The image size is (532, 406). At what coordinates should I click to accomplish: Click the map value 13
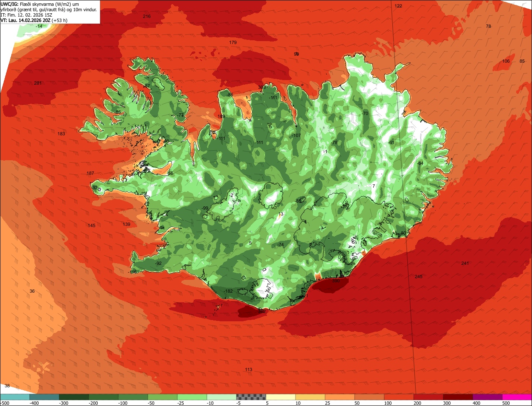pos(281,215)
